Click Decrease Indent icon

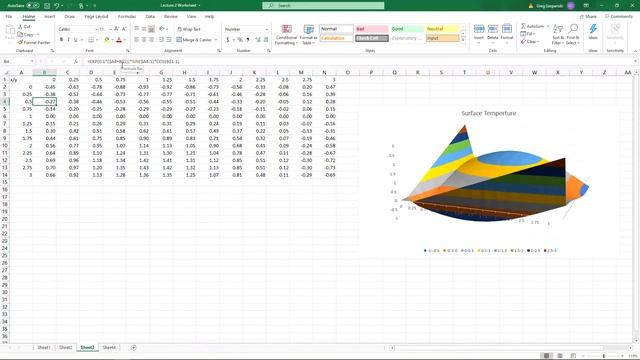[x=162, y=40]
